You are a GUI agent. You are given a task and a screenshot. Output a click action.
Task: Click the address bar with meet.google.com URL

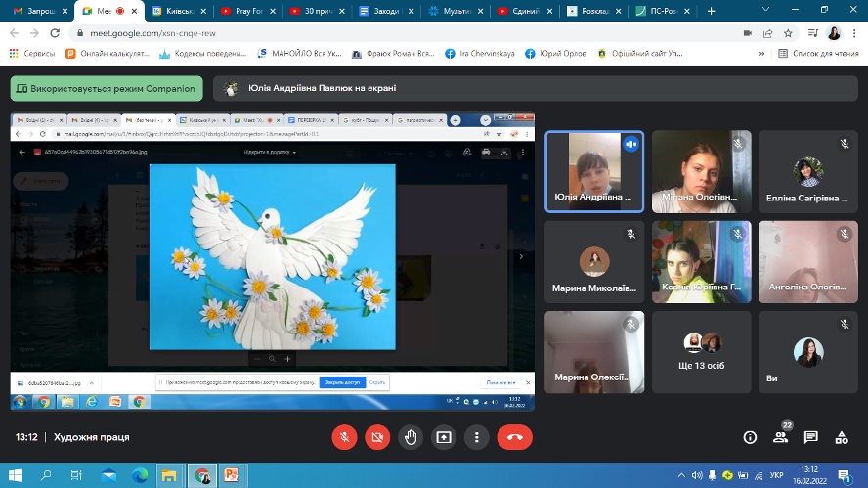pyautogui.click(x=404, y=33)
